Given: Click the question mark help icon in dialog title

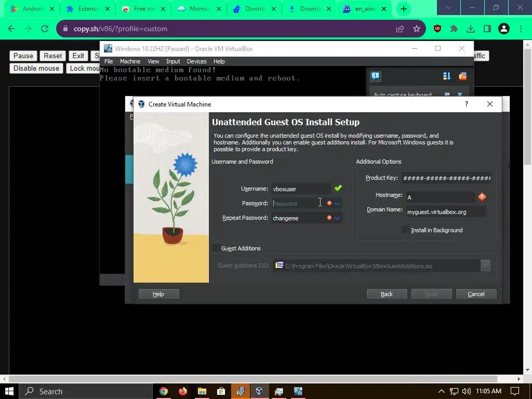Looking at the screenshot, I should point(467,104).
